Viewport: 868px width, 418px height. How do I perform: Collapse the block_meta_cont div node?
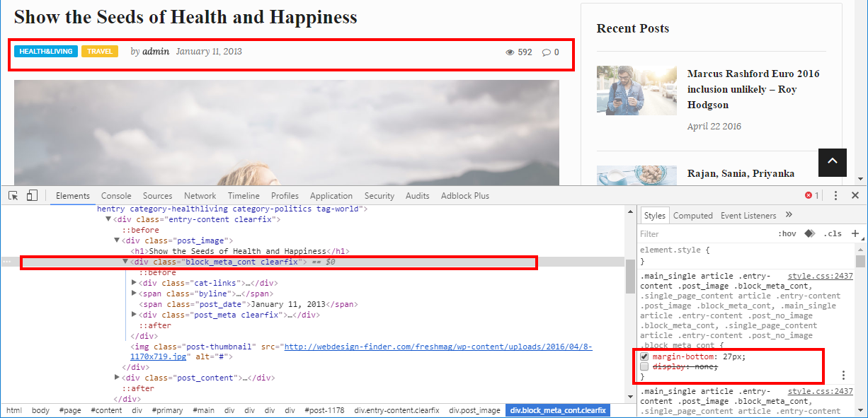126,262
